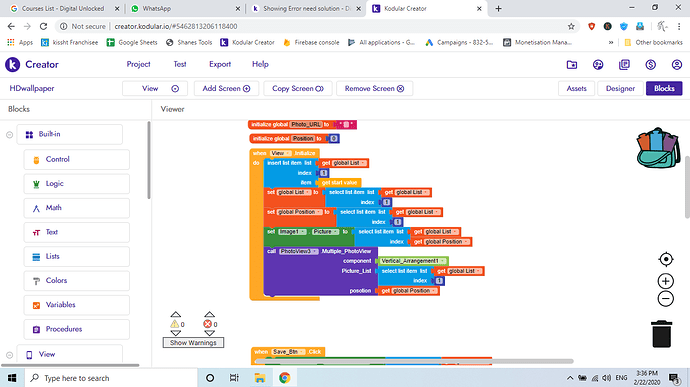Click the Show Warnings button
This screenshot has width=690, height=387.
(193, 343)
